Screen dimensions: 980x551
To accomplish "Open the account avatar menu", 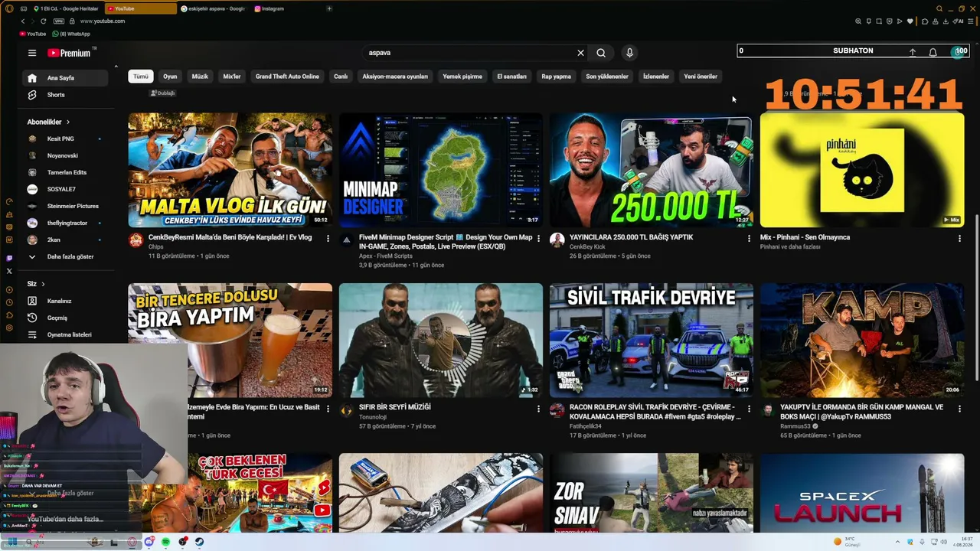I will [959, 52].
